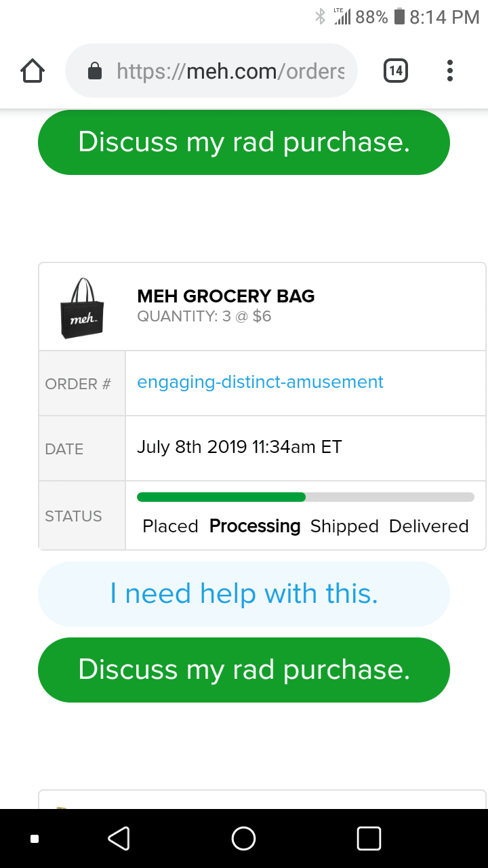Tap the padlock site security icon
This screenshot has width=488, height=868.
96,71
